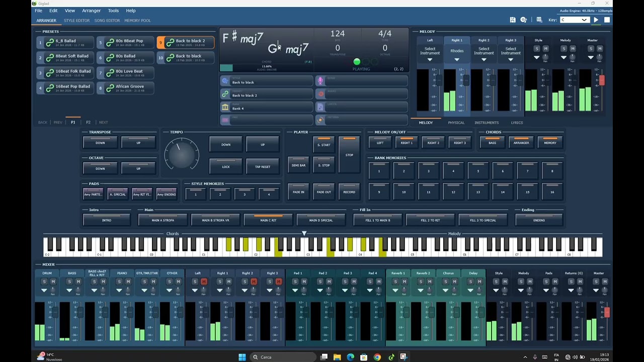
Task: Open Microsoft Edge from taskbar
Action: point(351,357)
